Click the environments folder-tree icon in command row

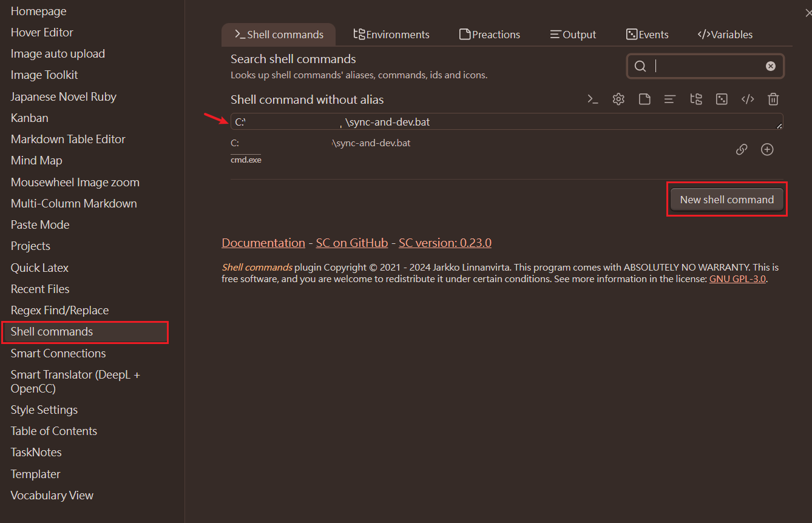pos(696,100)
